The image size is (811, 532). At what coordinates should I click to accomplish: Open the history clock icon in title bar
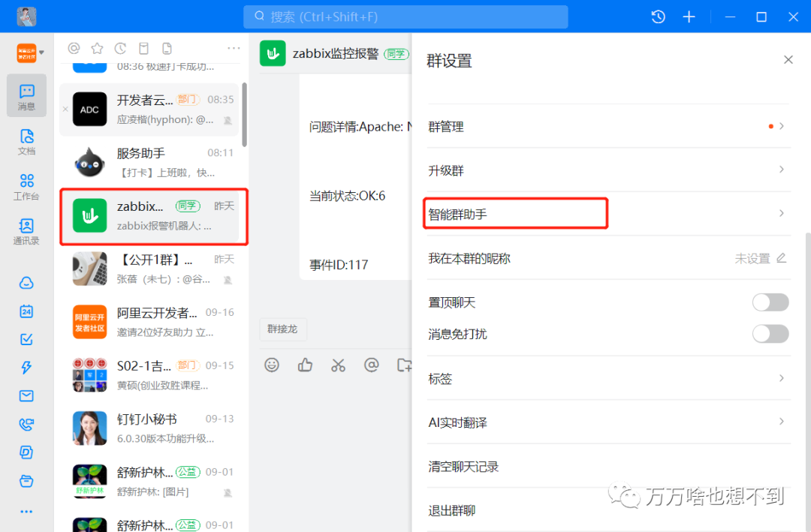tap(658, 17)
